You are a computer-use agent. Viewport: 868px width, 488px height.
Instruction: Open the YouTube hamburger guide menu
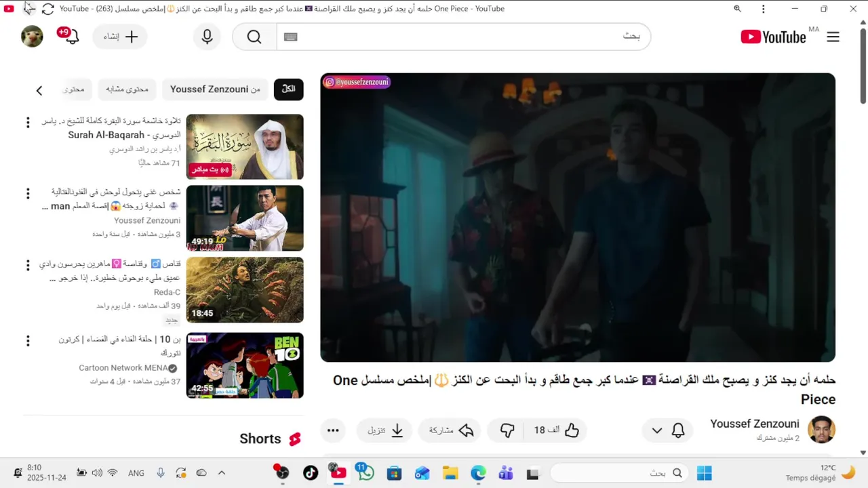click(833, 37)
